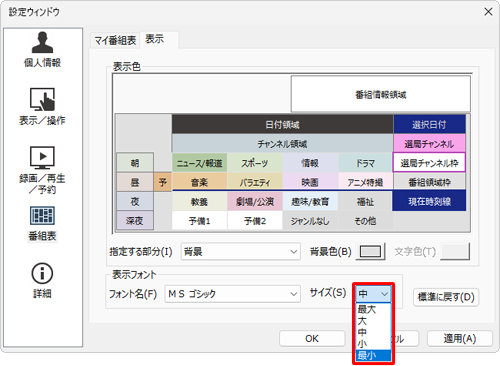Select the アニメ特撮 genre cell

pyautogui.click(x=365, y=182)
